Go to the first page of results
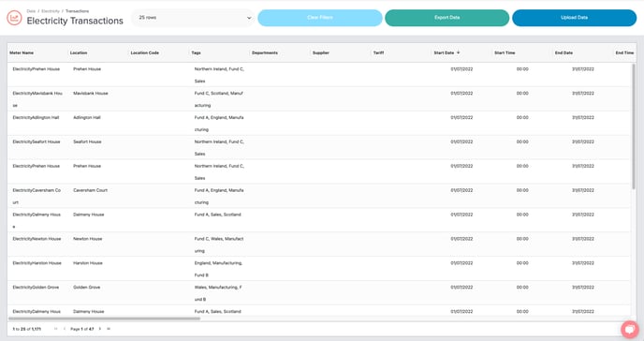 (x=56, y=329)
